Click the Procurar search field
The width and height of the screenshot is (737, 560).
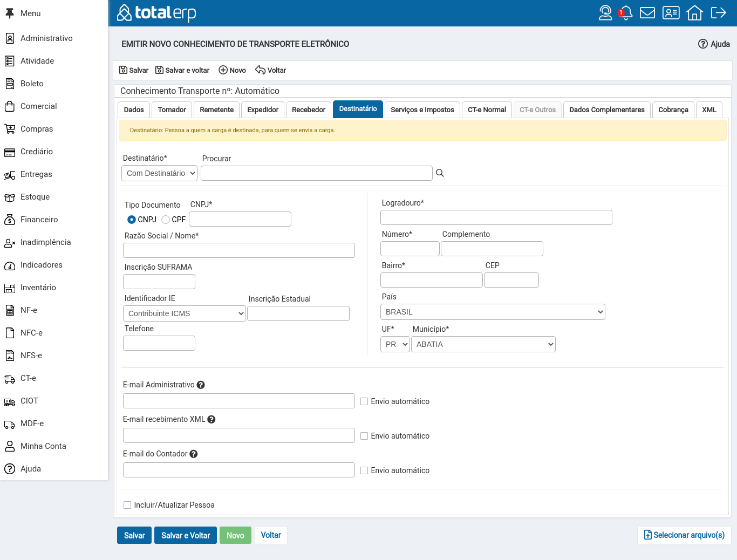click(x=317, y=173)
